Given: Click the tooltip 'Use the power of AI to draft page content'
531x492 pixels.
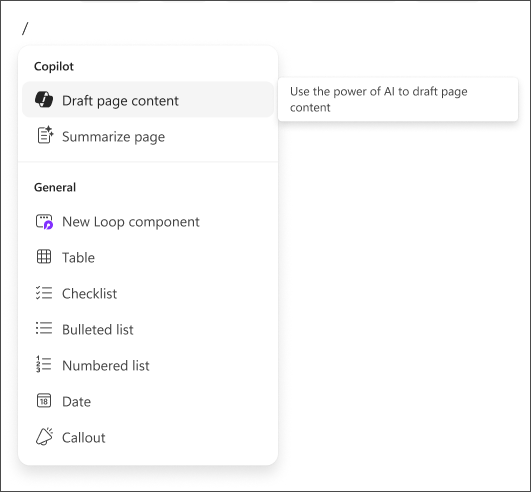Looking at the screenshot, I should [398, 99].
